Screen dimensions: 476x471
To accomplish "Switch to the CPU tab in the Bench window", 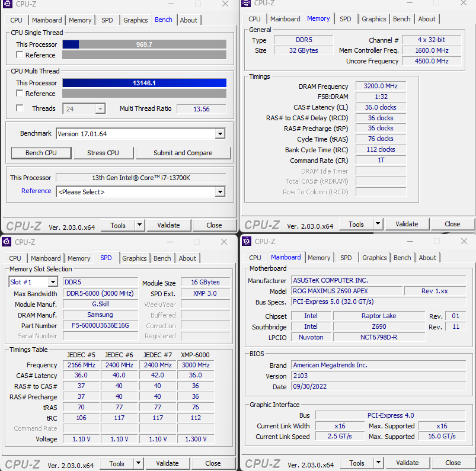I will [16, 20].
